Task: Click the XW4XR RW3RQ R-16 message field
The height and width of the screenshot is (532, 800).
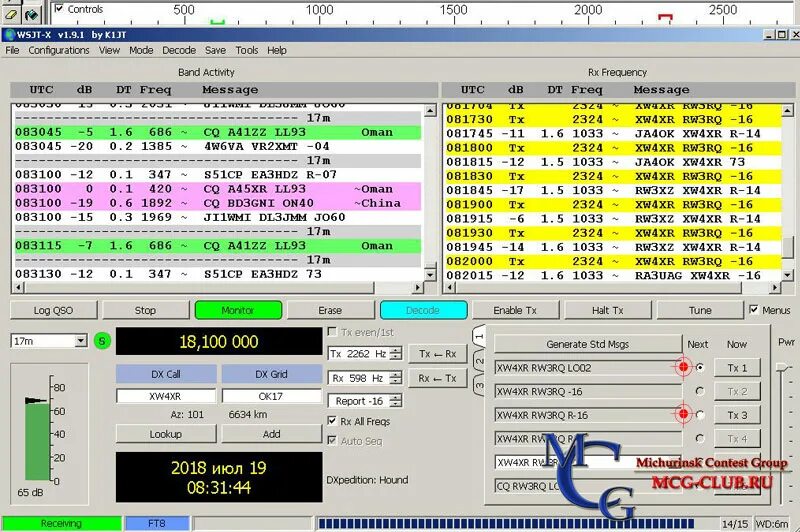Action: [x=588, y=415]
